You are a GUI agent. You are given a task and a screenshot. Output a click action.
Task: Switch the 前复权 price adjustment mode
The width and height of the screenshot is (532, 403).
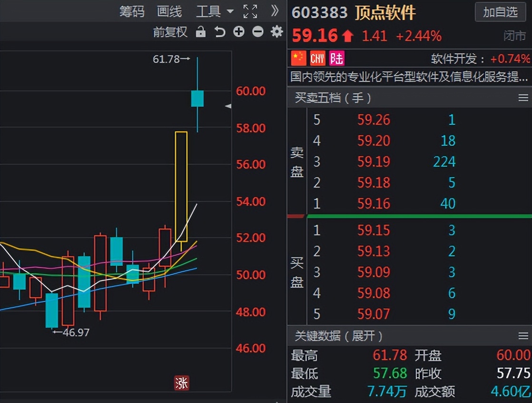(x=170, y=32)
